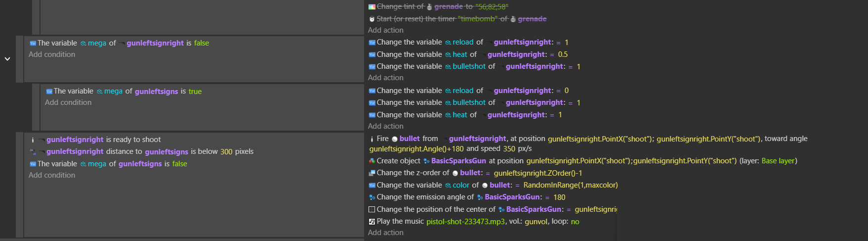Screen dimensions: 868x241
Task: Click the z-order icon for bullet
Action: tap(372, 173)
